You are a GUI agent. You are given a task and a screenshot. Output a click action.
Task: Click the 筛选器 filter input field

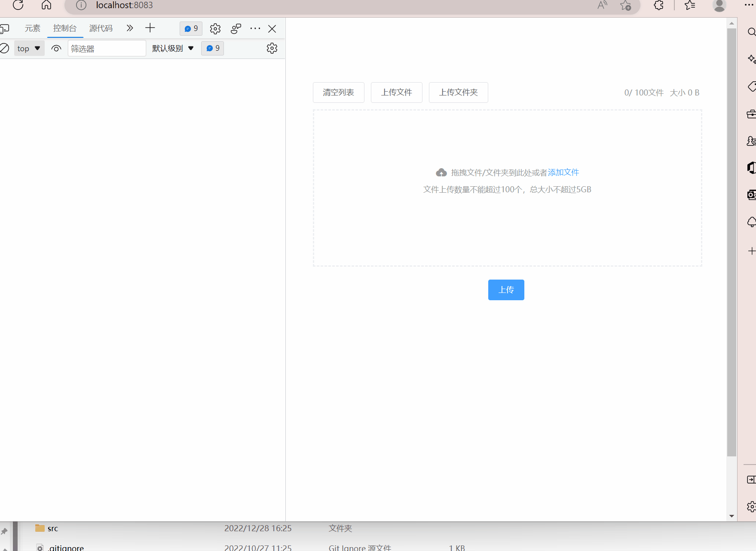tap(107, 49)
